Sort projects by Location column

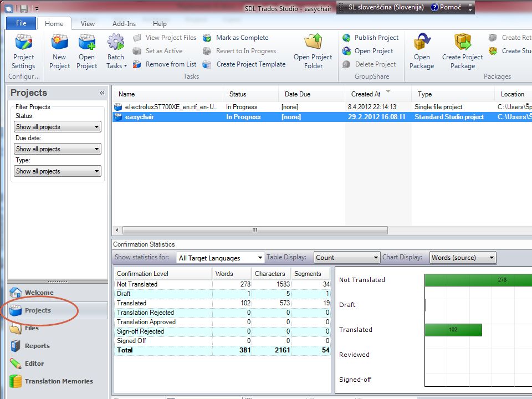click(x=513, y=94)
